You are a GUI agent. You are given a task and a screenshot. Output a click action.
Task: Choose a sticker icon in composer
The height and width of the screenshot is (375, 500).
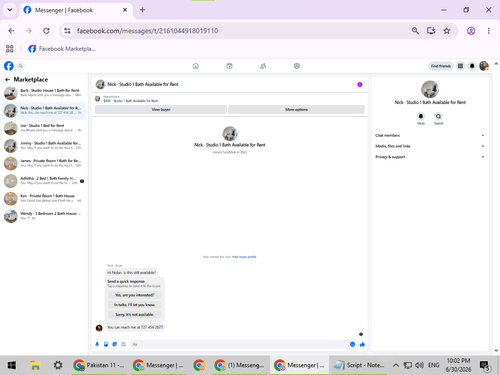tap(115, 344)
